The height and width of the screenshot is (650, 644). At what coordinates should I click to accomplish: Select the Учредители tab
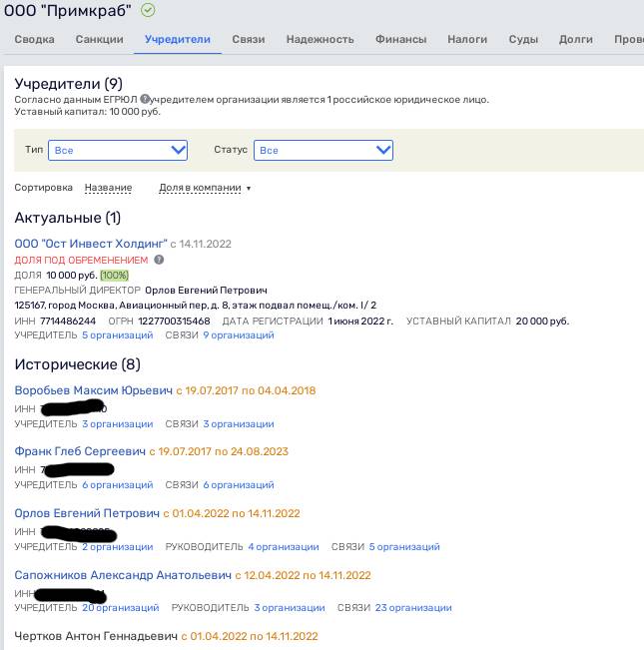[x=178, y=39]
